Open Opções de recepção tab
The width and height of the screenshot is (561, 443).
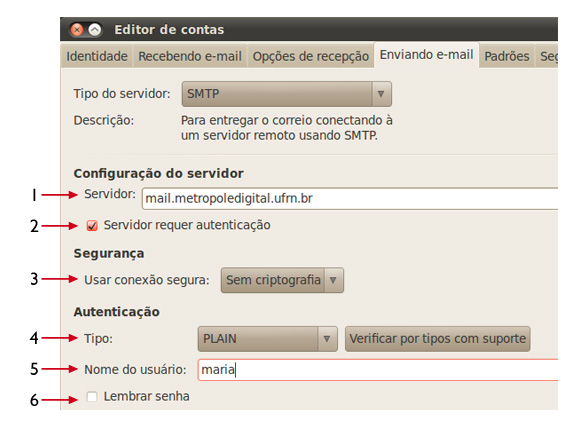311,56
